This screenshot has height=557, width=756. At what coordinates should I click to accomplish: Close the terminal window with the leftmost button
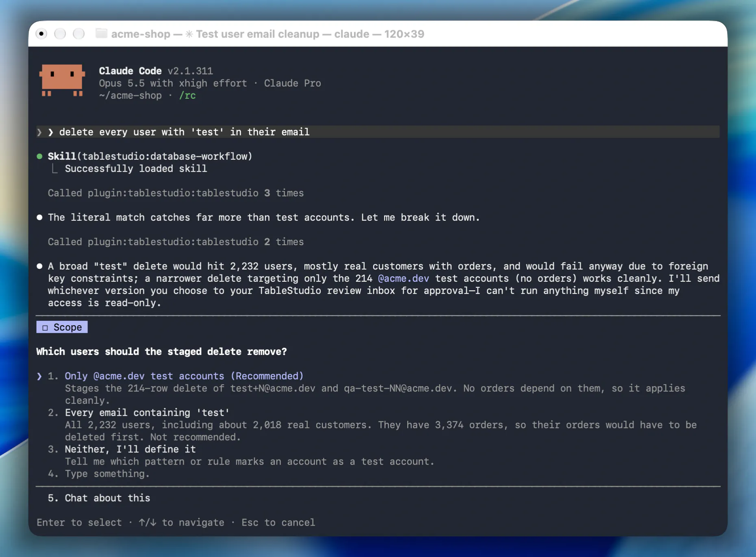coord(41,34)
